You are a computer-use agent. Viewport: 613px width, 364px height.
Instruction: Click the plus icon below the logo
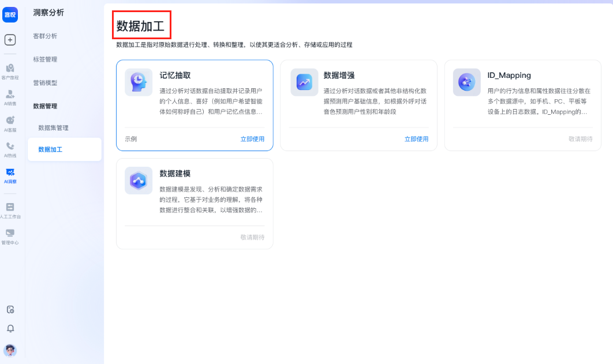10,39
